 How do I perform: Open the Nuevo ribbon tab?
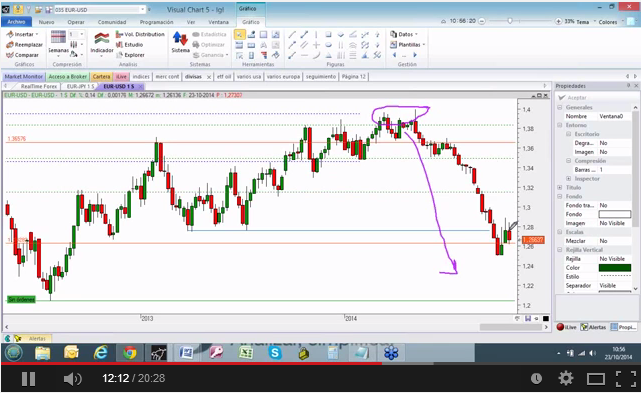pos(47,22)
